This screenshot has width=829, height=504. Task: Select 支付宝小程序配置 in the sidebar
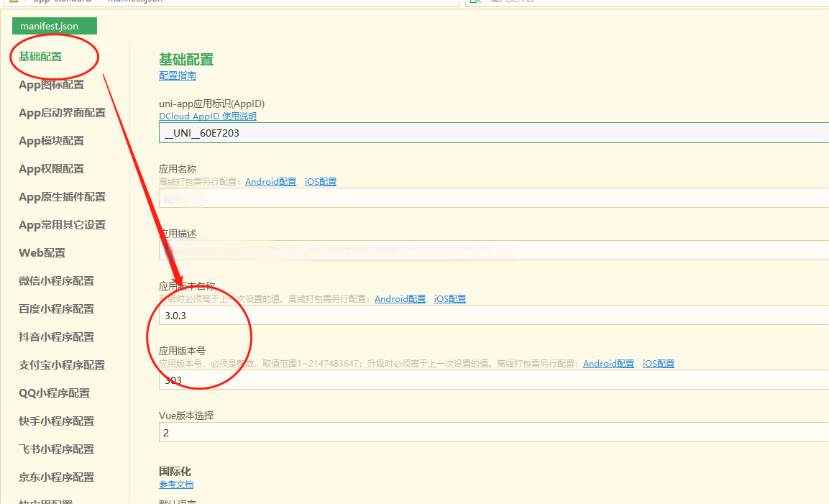click(x=62, y=365)
